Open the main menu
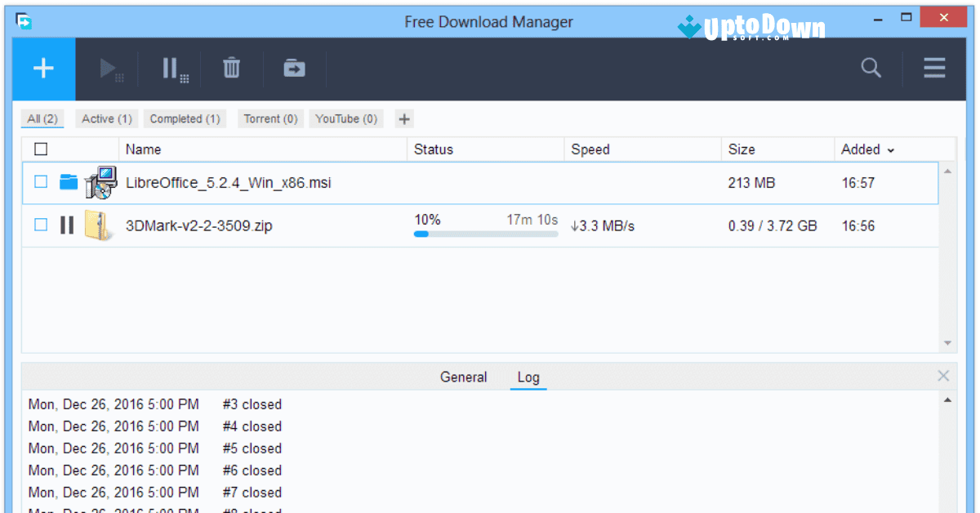The width and height of the screenshot is (980, 513). coord(934,69)
